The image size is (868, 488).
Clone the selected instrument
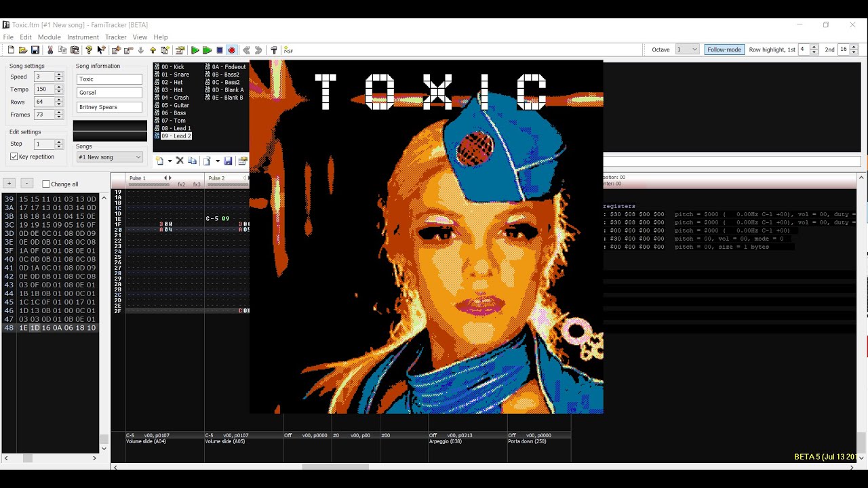click(192, 161)
